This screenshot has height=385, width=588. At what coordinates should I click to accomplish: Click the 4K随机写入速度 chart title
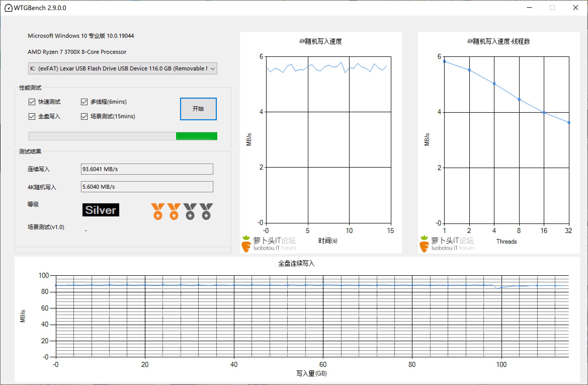point(320,41)
